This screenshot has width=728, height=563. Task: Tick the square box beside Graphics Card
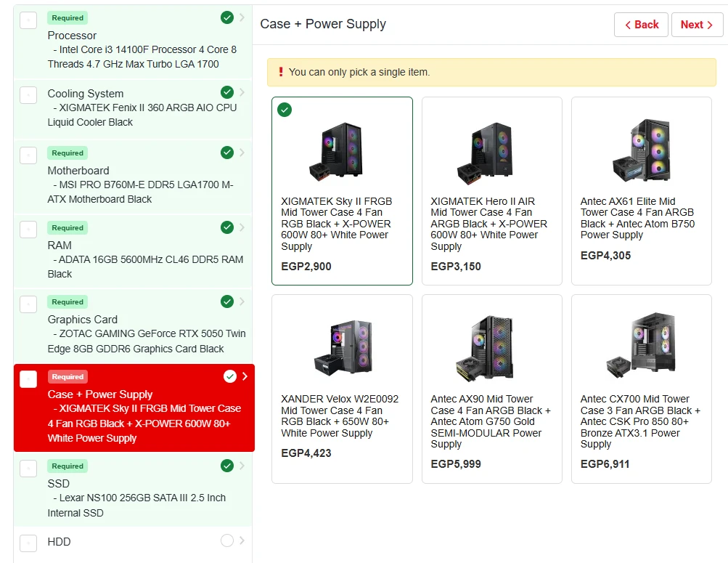coord(28,304)
